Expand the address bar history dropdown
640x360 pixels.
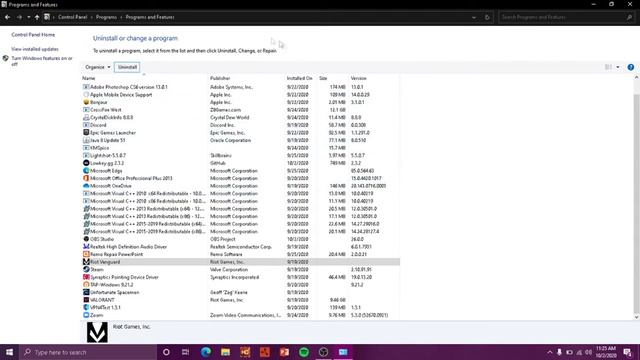(473, 17)
